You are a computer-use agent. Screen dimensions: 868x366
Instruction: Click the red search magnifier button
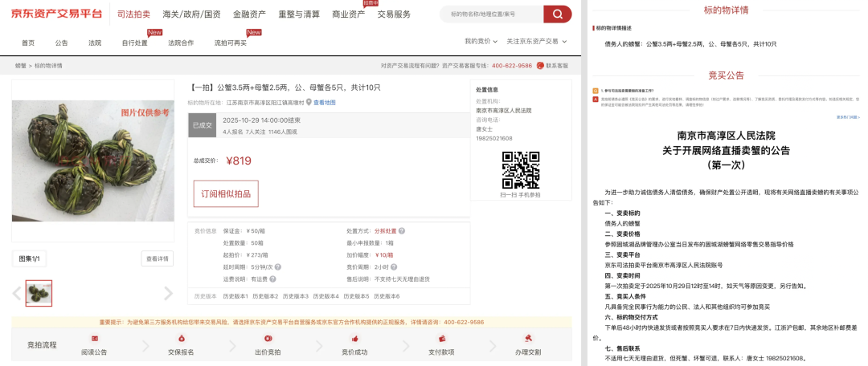click(557, 14)
